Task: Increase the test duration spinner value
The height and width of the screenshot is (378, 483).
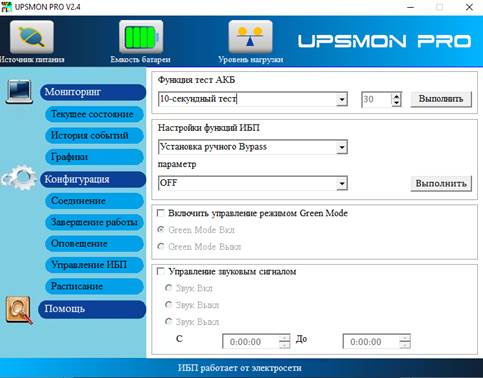Action: 396,96
